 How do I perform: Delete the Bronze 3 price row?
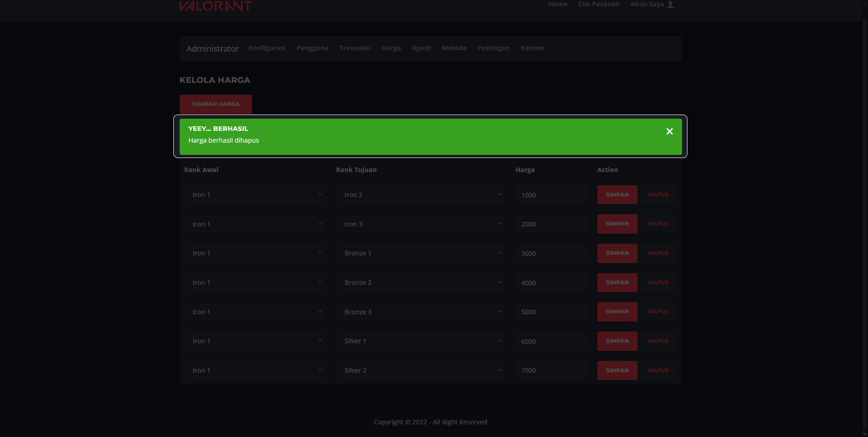click(x=658, y=312)
